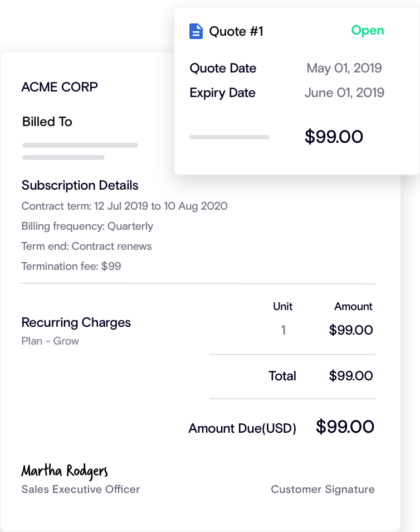Select the Expiry Date value June 01, 2019

point(344,93)
